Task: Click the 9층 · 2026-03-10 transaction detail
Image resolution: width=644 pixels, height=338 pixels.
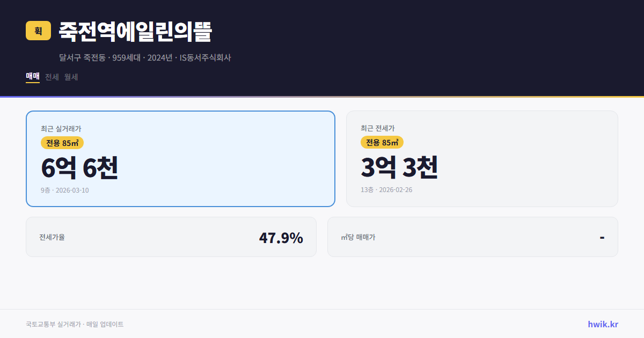Action: pos(65,190)
